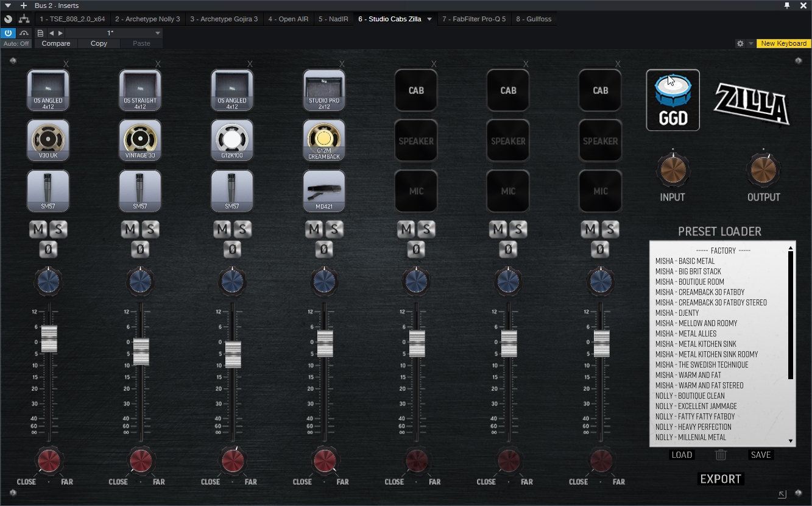This screenshot has width=812, height=506.
Task: Select the G12K100 speaker icon
Action: (232, 140)
